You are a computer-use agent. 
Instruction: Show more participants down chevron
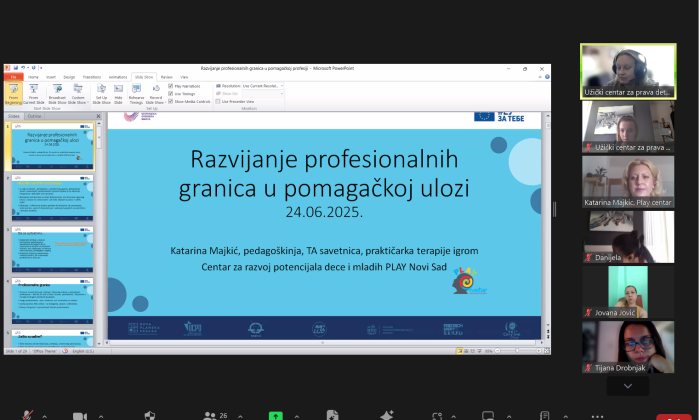[x=628, y=386]
